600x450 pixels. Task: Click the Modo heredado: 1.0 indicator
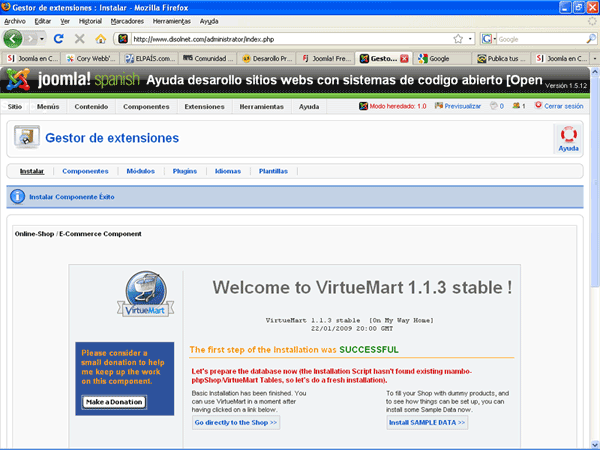point(393,106)
